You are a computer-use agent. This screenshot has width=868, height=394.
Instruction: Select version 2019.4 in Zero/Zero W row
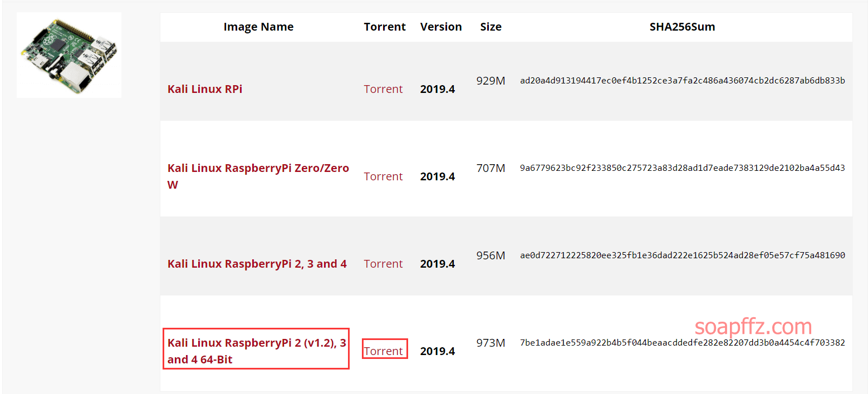point(438,176)
